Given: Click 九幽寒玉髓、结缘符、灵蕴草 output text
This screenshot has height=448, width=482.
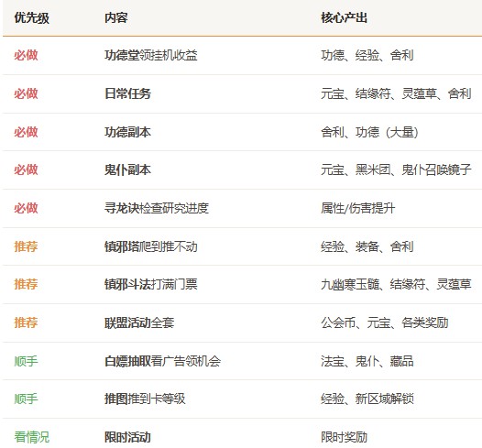Looking at the screenshot, I should pyautogui.click(x=396, y=284).
